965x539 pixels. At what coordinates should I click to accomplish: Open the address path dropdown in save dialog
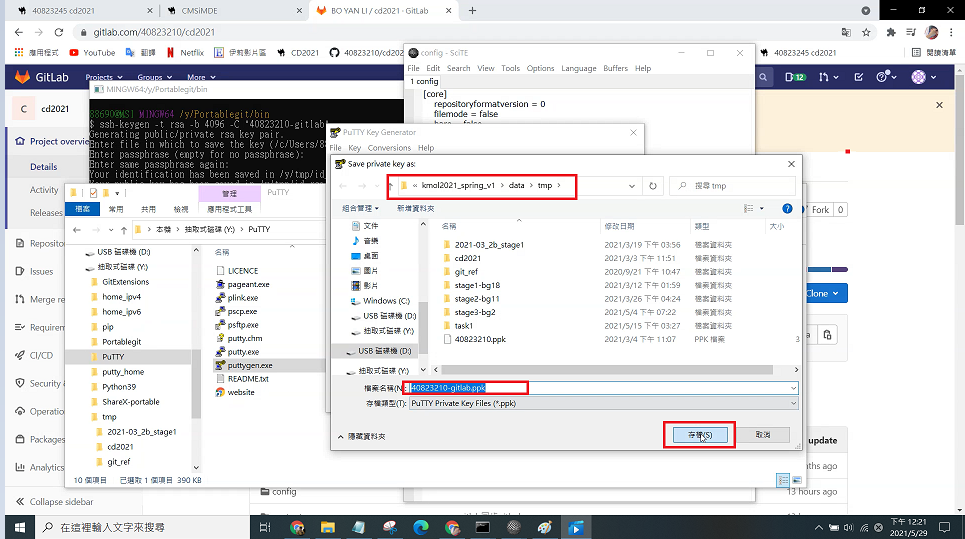[x=631, y=186]
